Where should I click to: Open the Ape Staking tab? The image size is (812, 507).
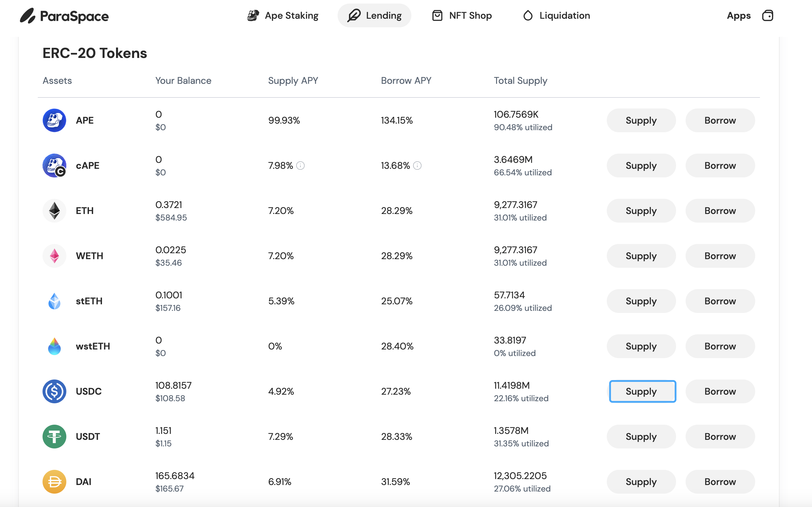tap(283, 15)
